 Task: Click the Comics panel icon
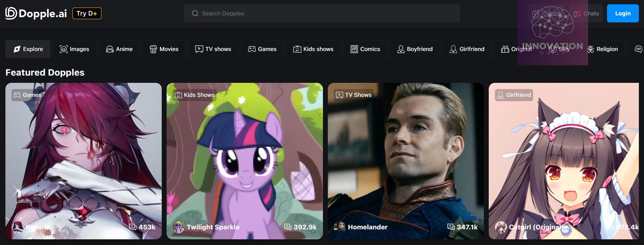pos(354,49)
